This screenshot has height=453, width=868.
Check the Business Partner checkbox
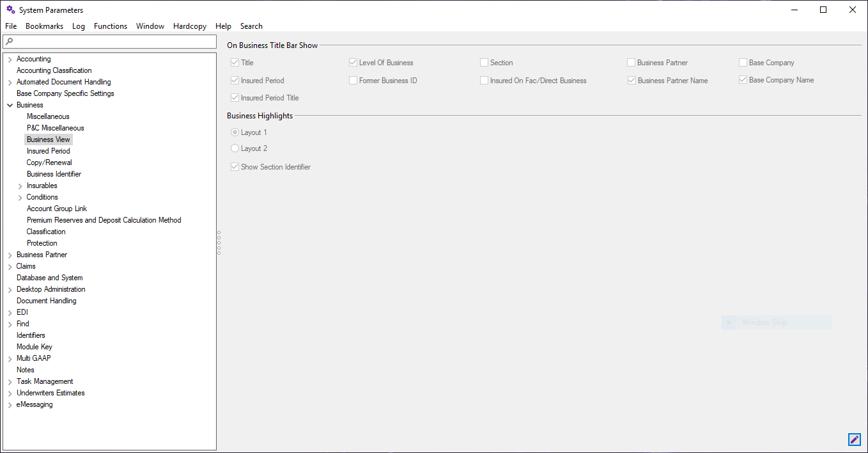click(631, 63)
